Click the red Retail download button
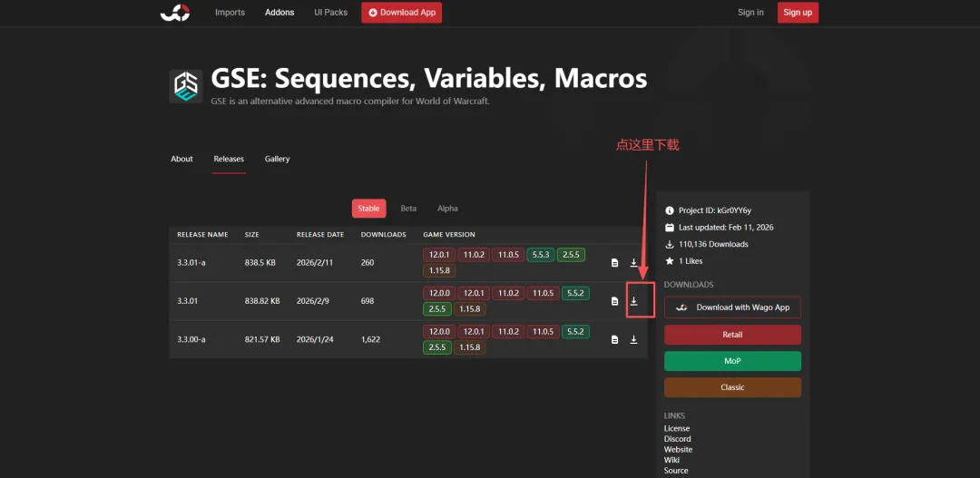 click(x=732, y=335)
